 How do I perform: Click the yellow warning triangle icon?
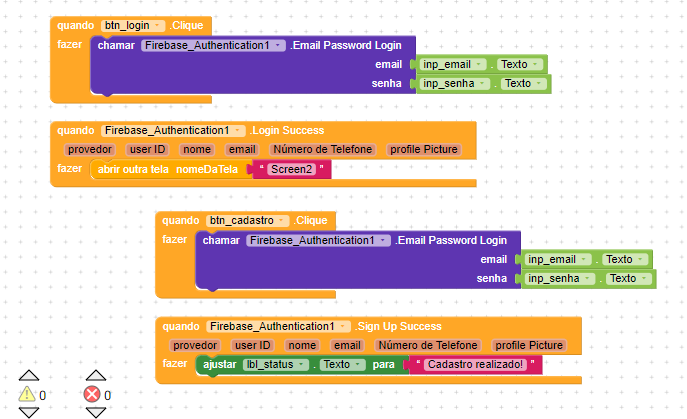pos(27,394)
